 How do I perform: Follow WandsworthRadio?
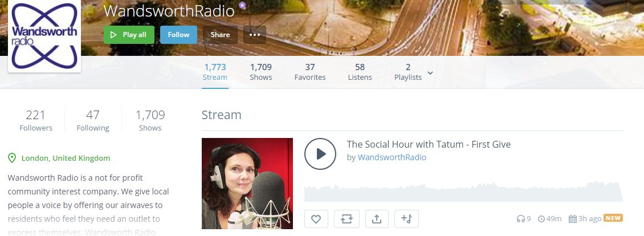(x=178, y=35)
